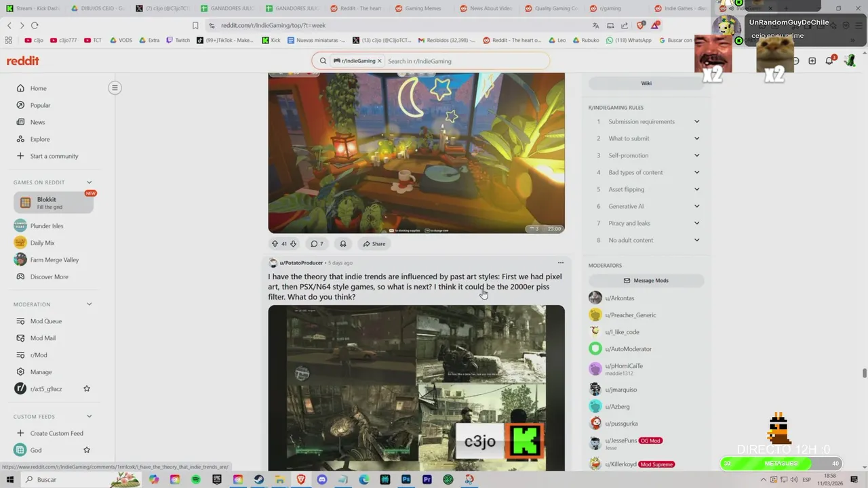
Task: Open Reddit notifications bell
Action: click(829, 61)
